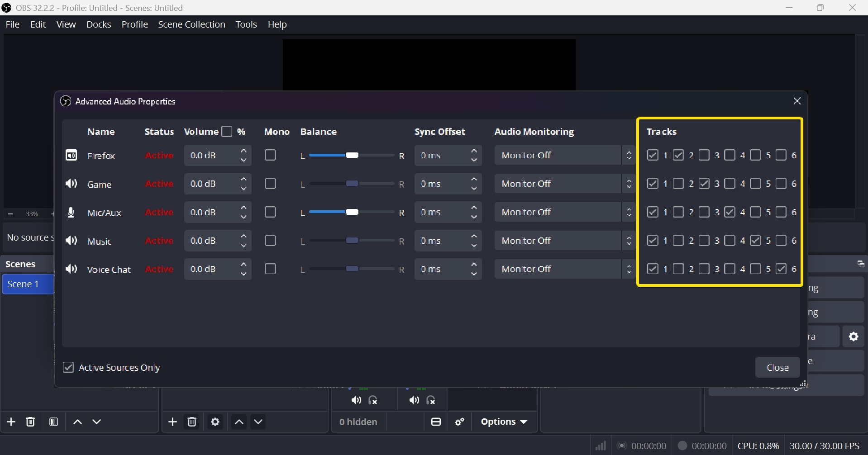The image size is (868, 455).
Task: Open Voice Chat Audio Monitoring dropdown
Action: 565,269
